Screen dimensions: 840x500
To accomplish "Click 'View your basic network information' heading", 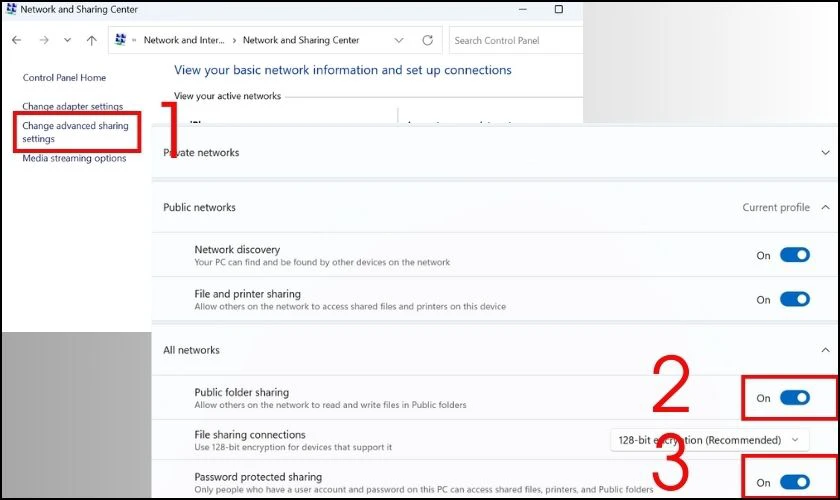I will coord(343,70).
